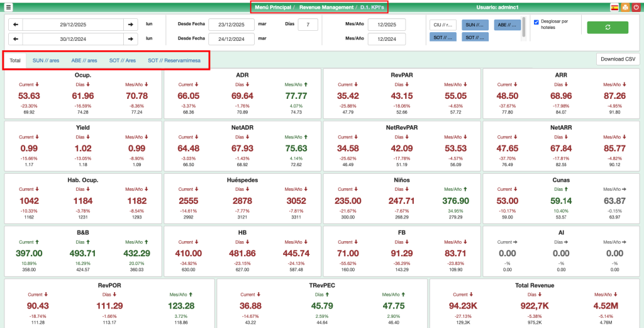Click the Download CSV button

[x=616, y=59]
